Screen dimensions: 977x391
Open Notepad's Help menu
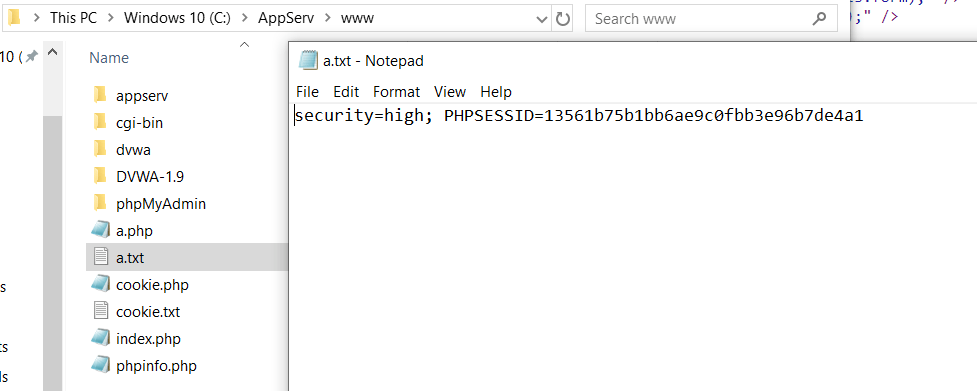tap(496, 92)
